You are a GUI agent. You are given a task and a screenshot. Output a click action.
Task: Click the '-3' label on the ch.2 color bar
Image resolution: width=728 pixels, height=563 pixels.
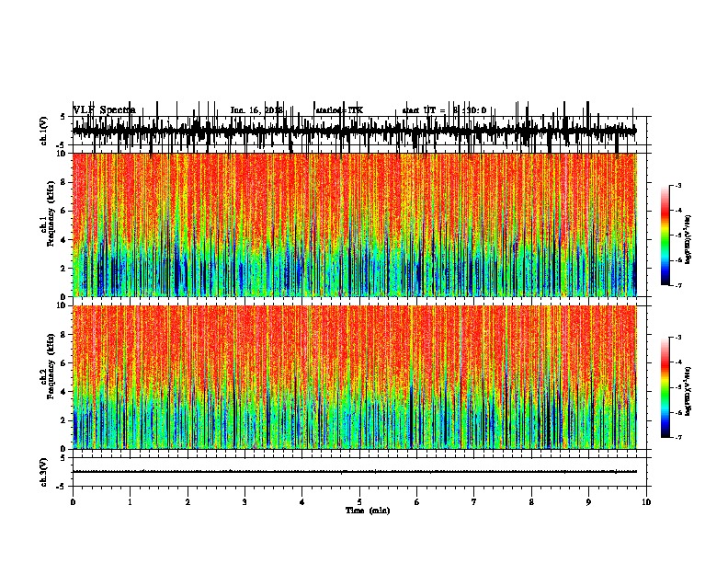pos(677,338)
